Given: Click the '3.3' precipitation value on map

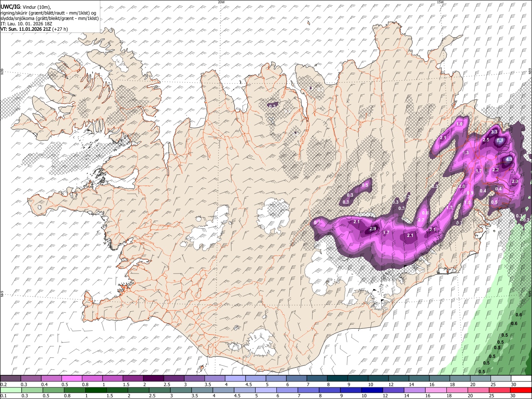Looking at the screenshot, I should [494, 132].
